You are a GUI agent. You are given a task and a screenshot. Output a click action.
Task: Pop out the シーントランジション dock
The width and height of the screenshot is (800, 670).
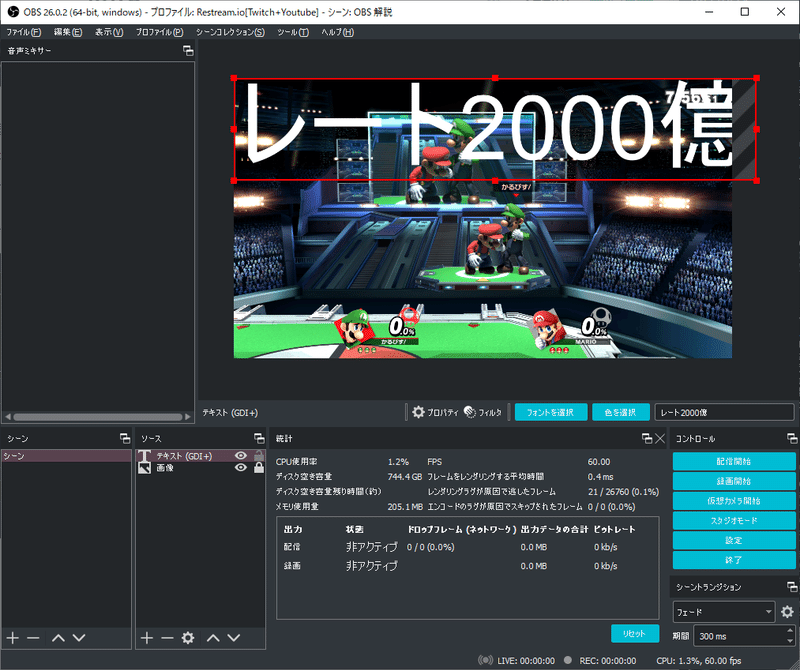[x=792, y=587]
